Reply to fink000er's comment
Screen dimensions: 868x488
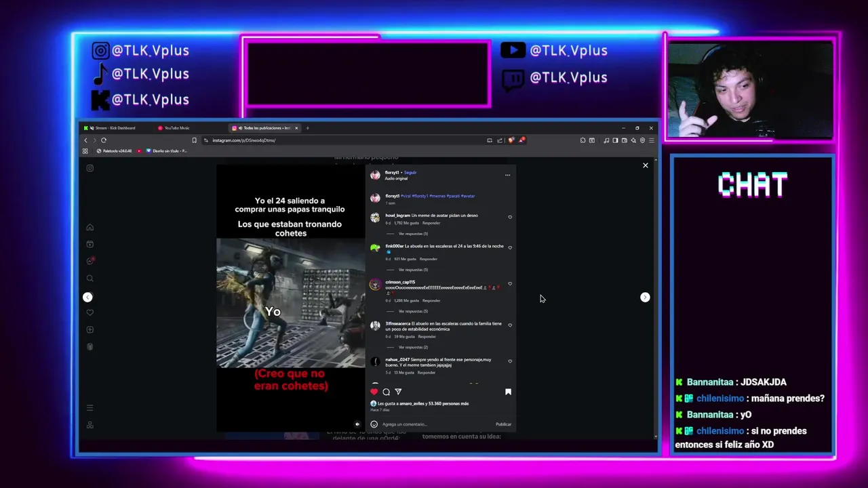click(x=429, y=259)
